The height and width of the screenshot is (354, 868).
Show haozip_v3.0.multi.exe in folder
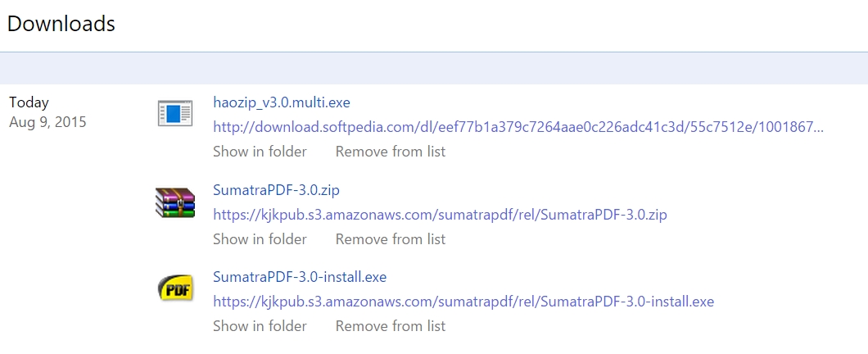(260, 152)
